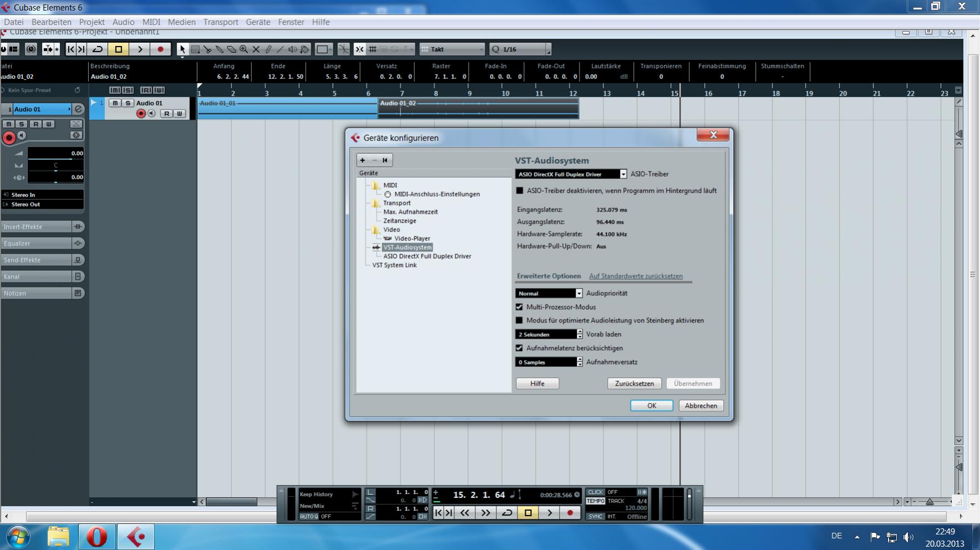The width and height of the screenshot is (980, 550).
Task: Open the Audiopriorität dropdown
Action: point(549,293)
